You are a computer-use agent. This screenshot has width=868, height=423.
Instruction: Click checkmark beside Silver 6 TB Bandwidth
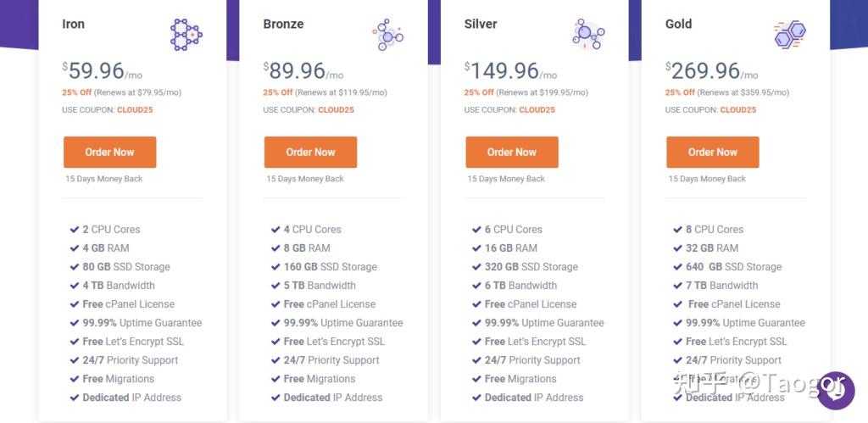(x=476, y=286)
